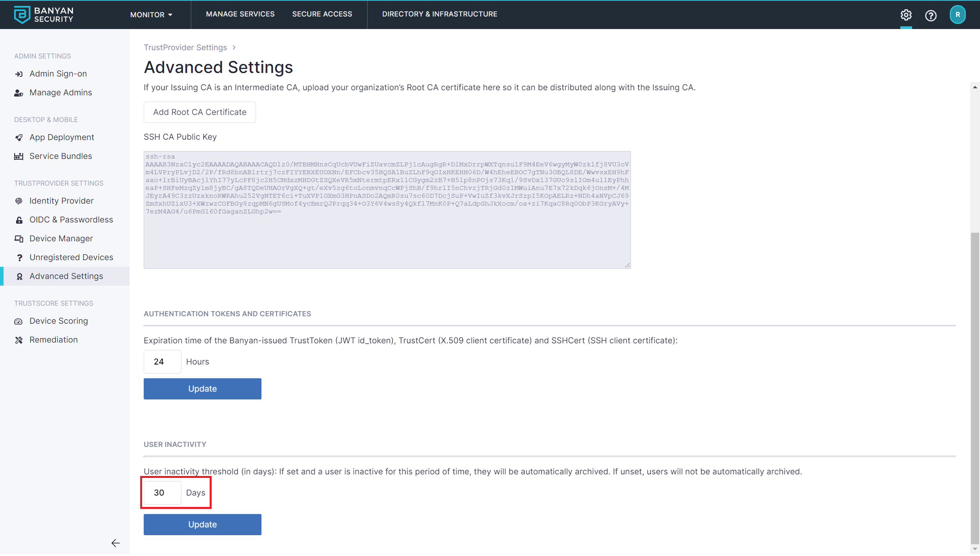Expand the Monitor dropdown menu
The width and height of the screenshot is (980, 556).
pyautogui.click(x=151, y=15)
